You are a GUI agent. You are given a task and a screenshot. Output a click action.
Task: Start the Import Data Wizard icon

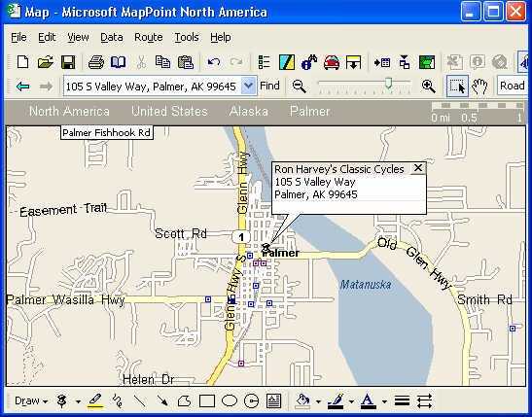tap(382, 62)
